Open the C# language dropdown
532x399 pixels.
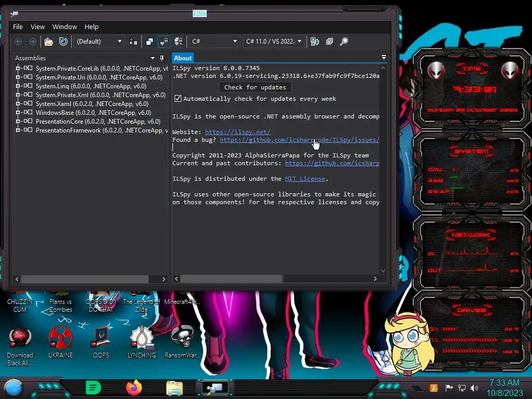point(214,42)
